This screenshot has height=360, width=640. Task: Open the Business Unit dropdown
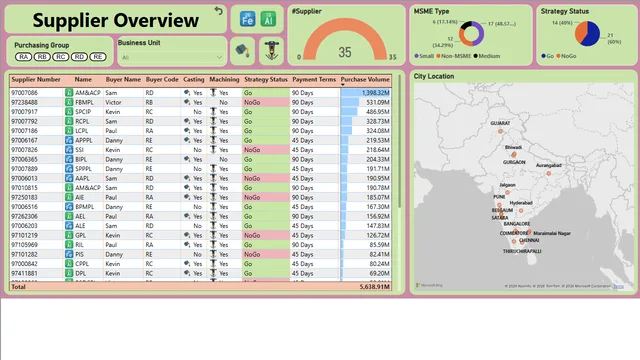coord(172,58)
